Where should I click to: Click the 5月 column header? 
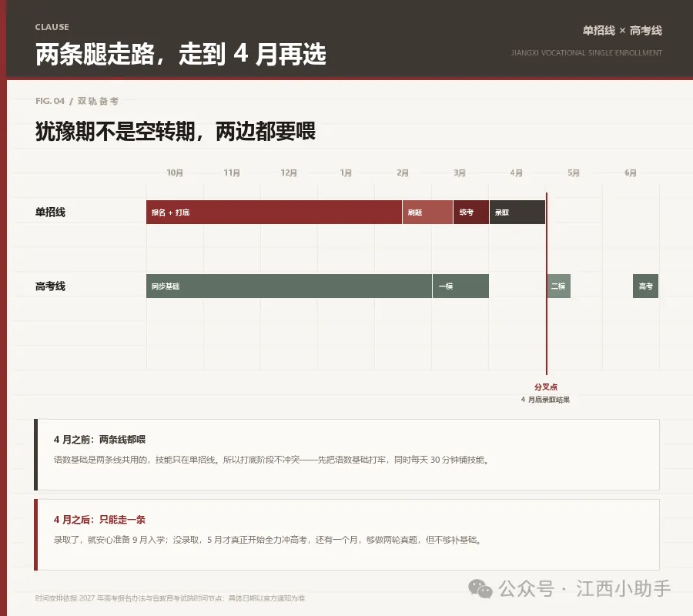(x=574, y=172)
